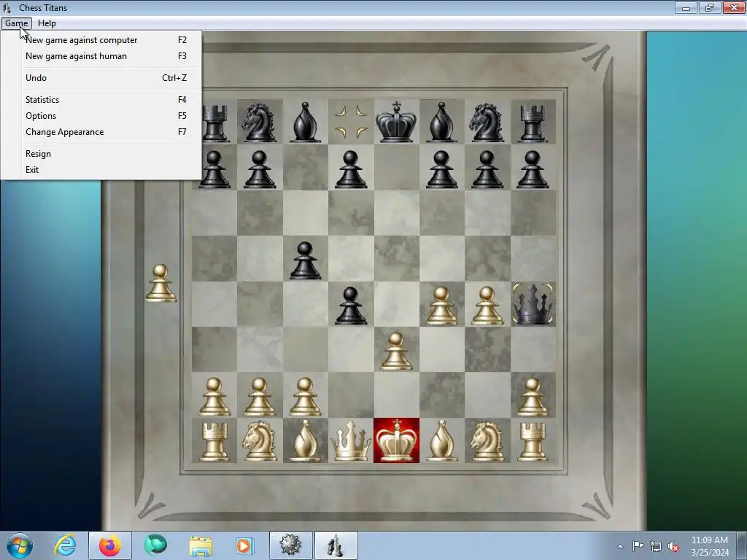This screenshot has width=747, height=560.
Task: Select the black pawn on h7
Action: click(x=533, y=169)
